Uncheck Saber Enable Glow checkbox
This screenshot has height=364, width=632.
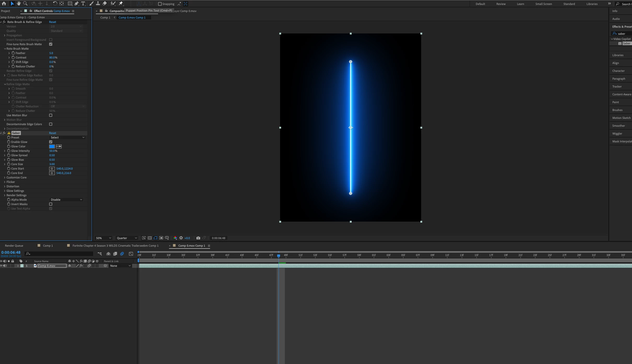51,142
